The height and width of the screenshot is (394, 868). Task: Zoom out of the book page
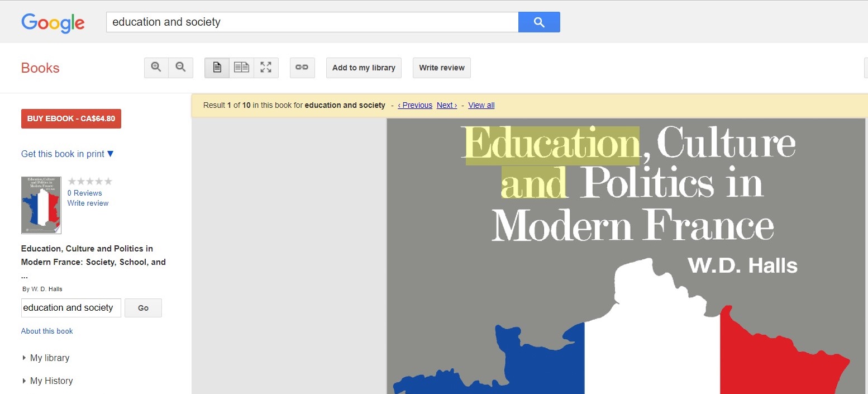180,67
